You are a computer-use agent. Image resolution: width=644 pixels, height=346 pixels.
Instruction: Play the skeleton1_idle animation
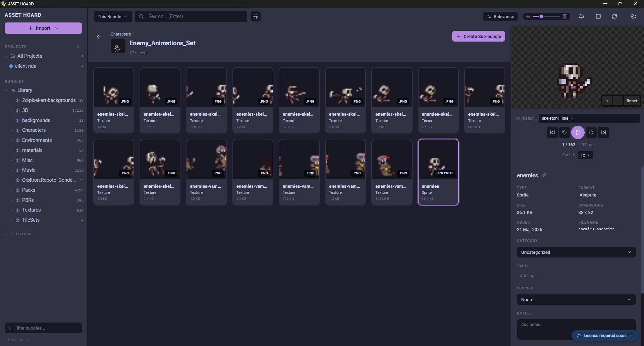click(x=578, y=132)
